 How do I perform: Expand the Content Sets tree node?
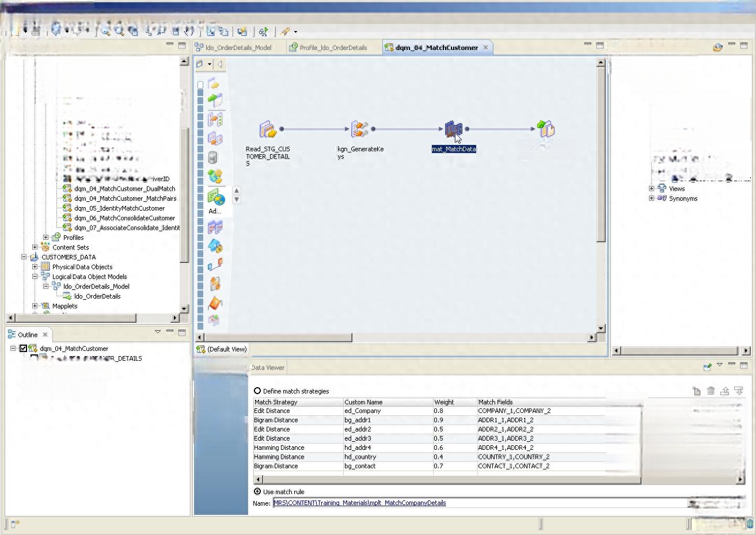coord(35,247)
